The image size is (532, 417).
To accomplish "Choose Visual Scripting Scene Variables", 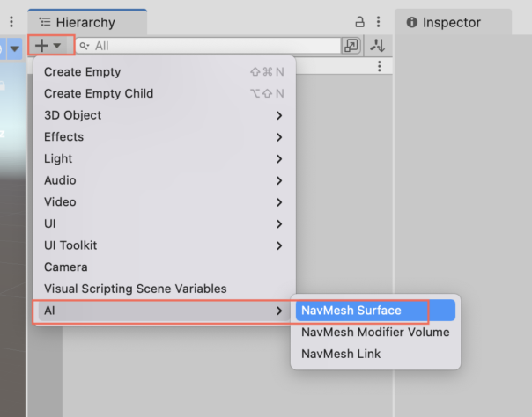I will [136, 289].
